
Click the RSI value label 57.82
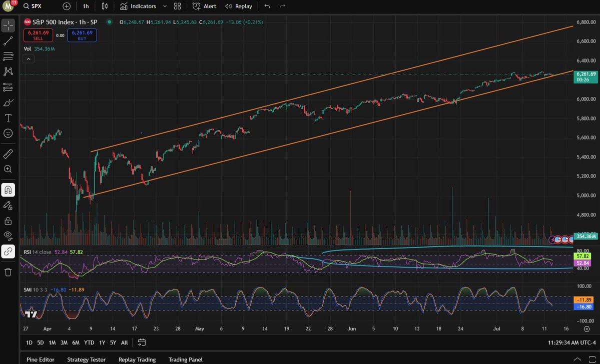pyautogui.click(x=582, y=256)
